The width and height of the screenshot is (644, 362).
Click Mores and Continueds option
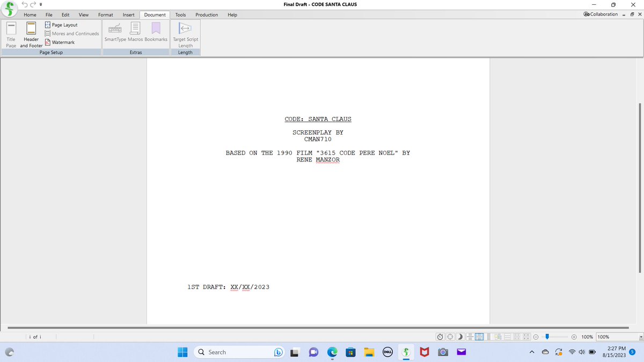click(72, 33)
